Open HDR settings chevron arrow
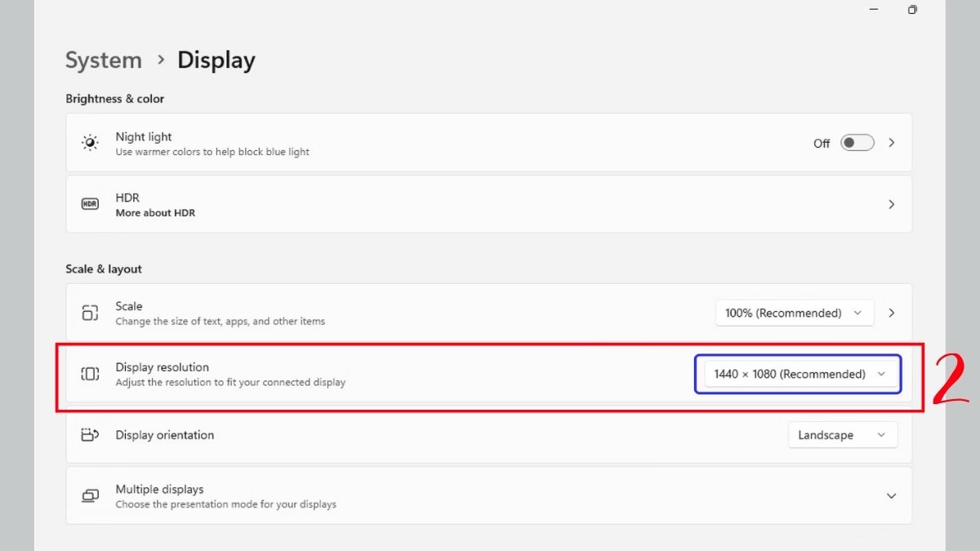This screenshot has width=980, height=551. pyautogui.click(x=892, y=204)
